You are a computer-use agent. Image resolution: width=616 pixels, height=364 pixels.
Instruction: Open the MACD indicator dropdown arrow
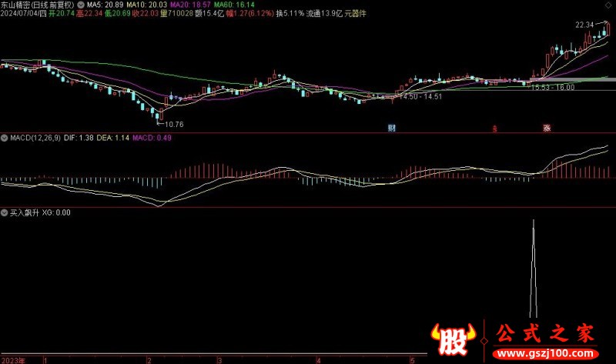(5, 138)
